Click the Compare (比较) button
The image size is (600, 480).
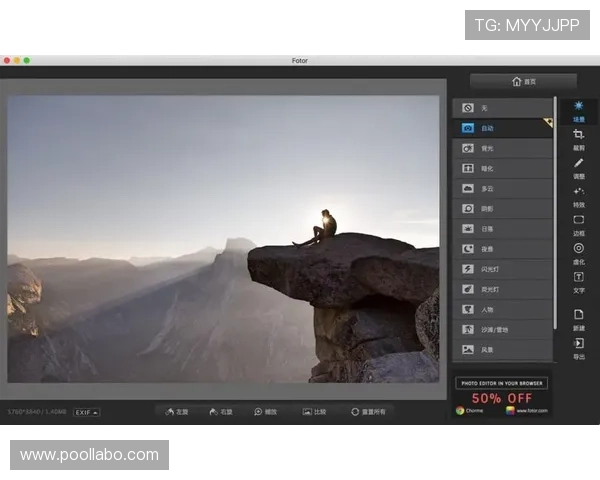pos(314,411)
